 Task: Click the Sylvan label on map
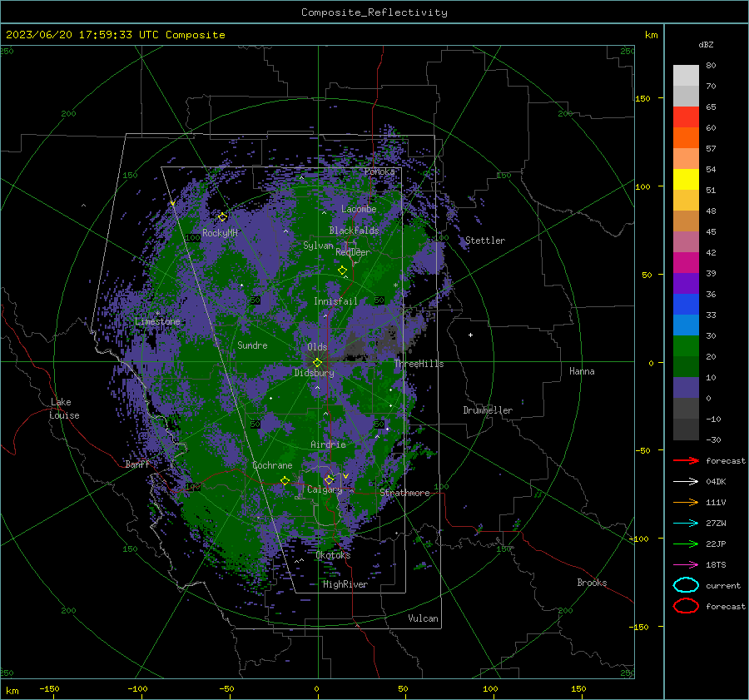click(x=318, y=246)
